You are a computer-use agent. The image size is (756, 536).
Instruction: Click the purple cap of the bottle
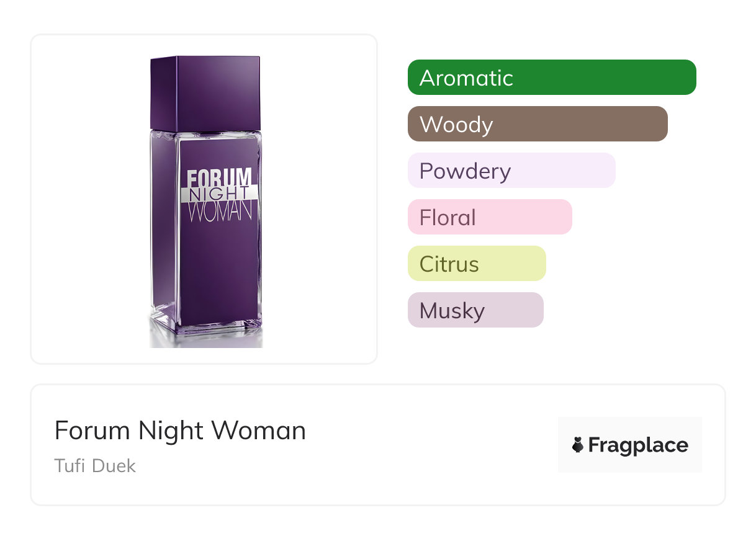[205, 93]
